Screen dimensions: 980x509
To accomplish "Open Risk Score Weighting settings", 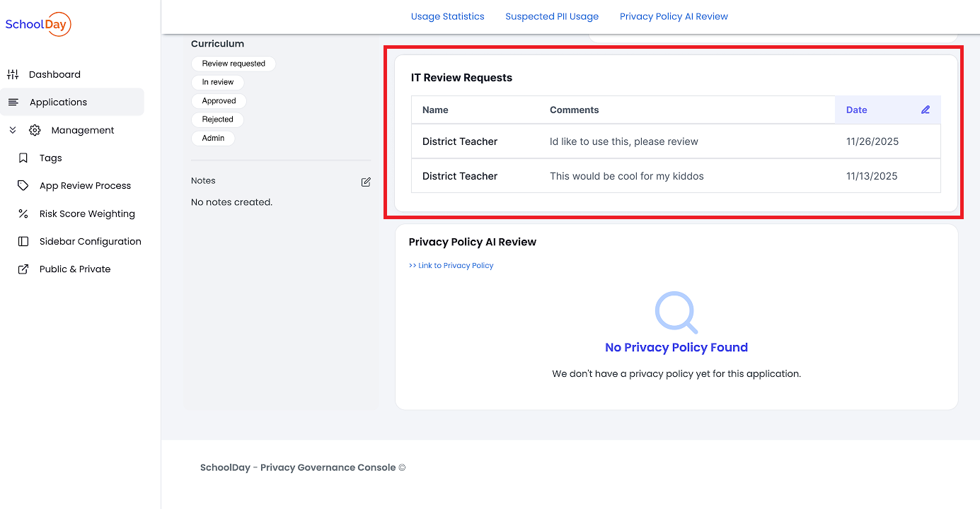I will (87, 213).
